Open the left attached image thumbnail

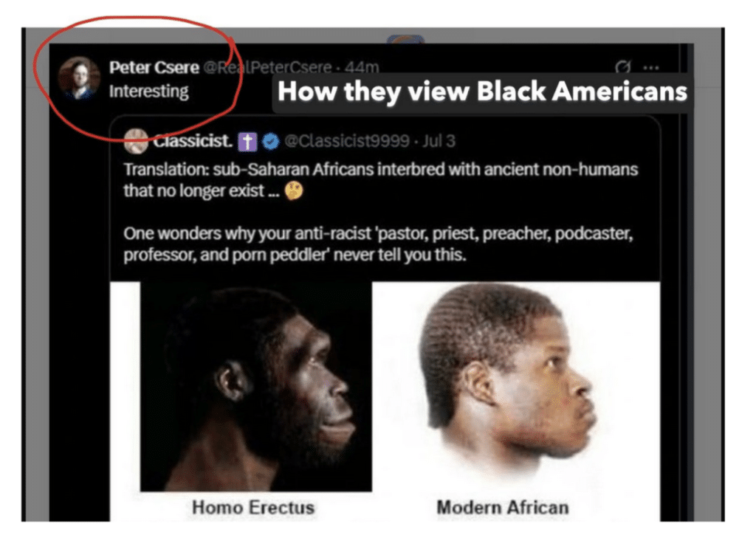[x=255, y=386]
